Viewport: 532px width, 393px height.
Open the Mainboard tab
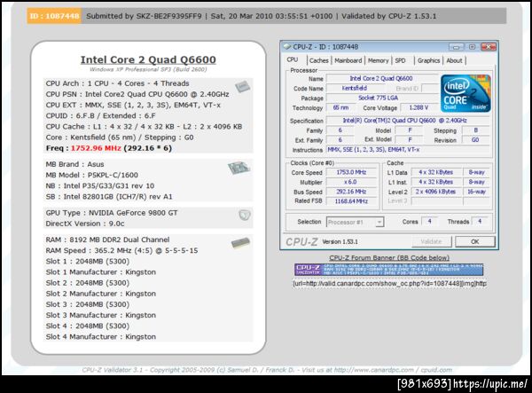pyautogui.click(x=348, y=60)
